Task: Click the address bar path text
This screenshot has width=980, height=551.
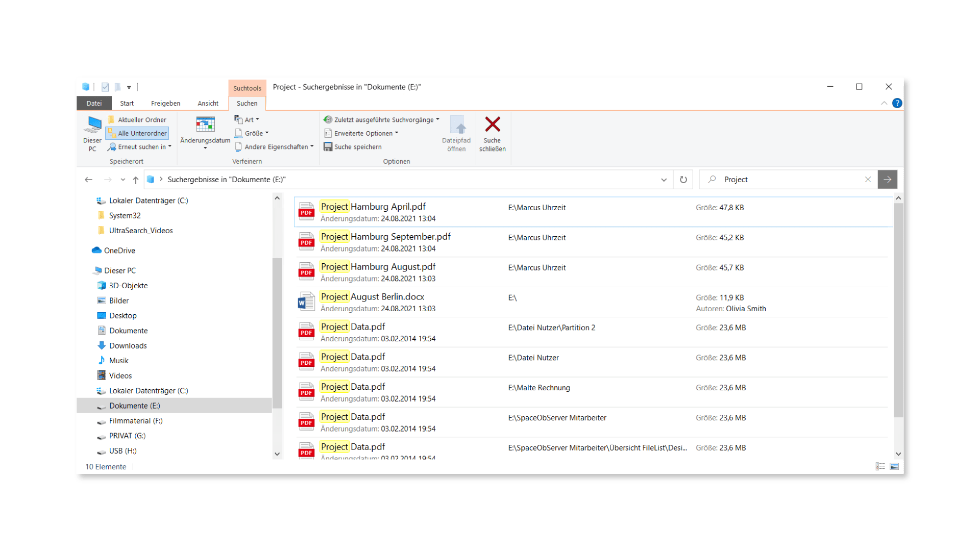Action: 227,180
